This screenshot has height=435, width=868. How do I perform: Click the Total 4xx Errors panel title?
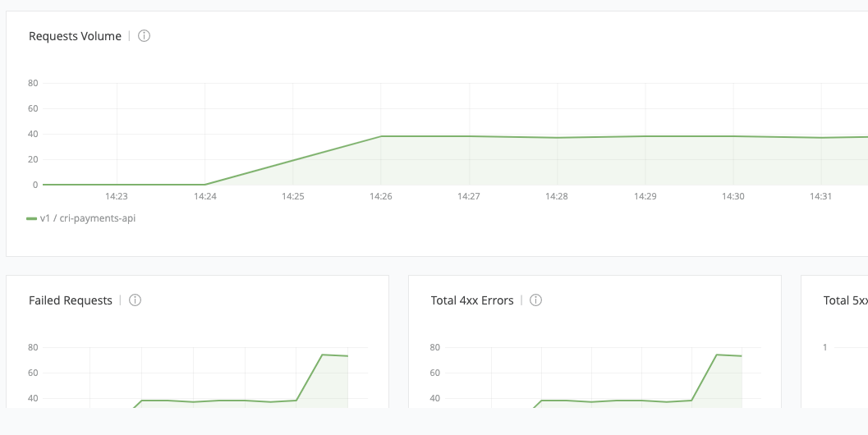tap(472, 300)
